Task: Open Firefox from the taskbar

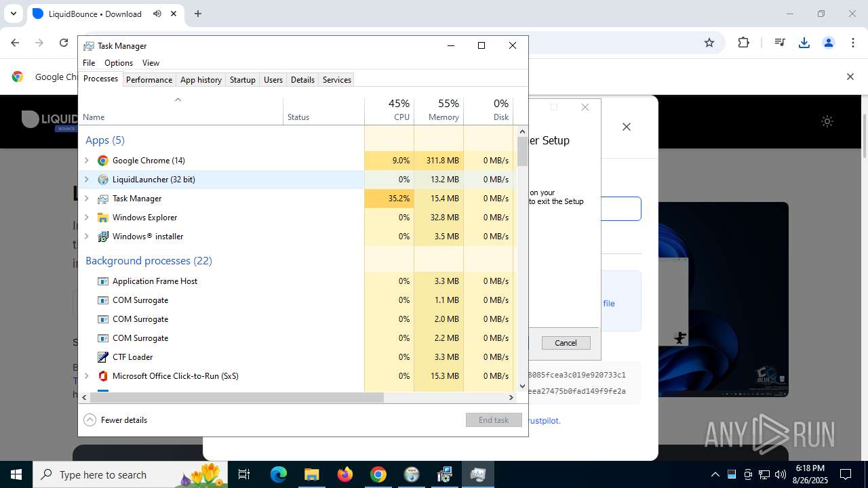Action: [x=345, y=474]
